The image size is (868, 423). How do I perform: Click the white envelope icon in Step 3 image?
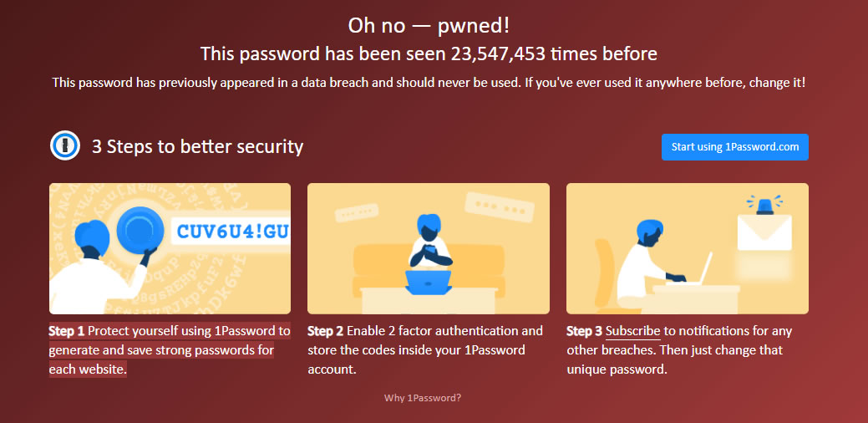click(764, 232)
